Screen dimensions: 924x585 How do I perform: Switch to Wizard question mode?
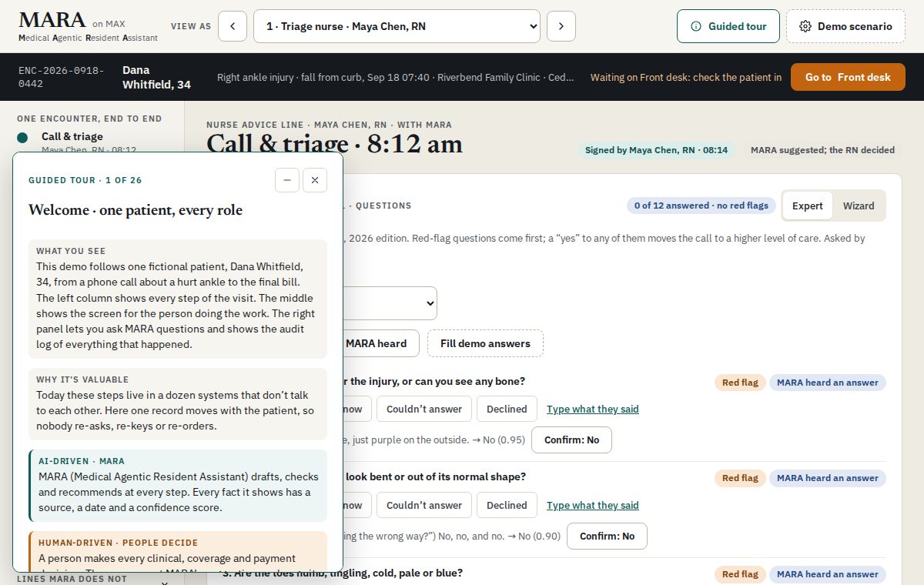click(859, 206)
